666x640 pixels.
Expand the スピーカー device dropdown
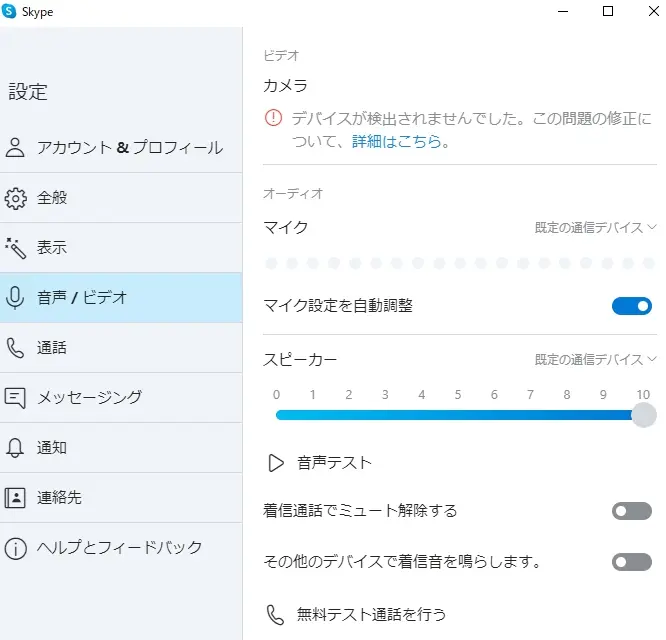click(595, 359)
